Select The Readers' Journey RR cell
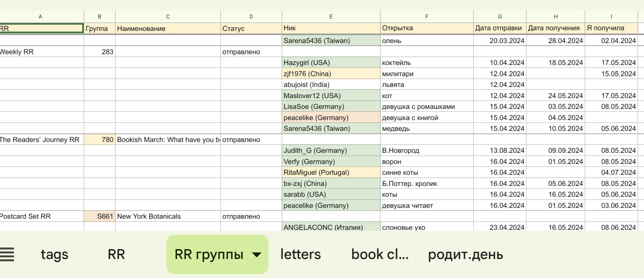 42,140
